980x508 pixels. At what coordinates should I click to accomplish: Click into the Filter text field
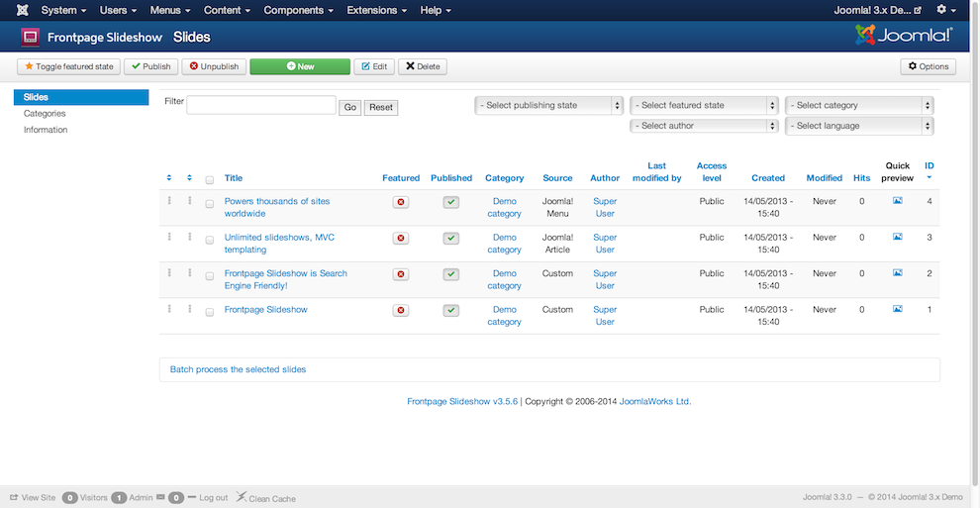(x=261, y=105)
